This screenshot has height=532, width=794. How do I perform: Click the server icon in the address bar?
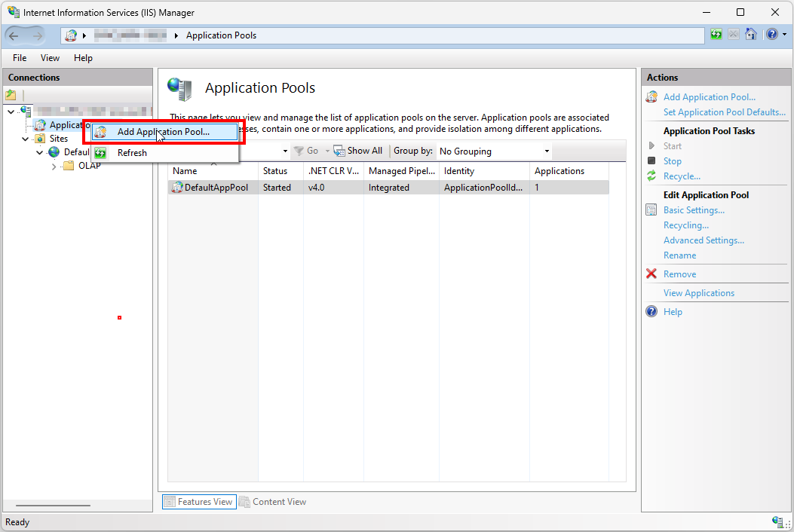(x=72, y=35)
